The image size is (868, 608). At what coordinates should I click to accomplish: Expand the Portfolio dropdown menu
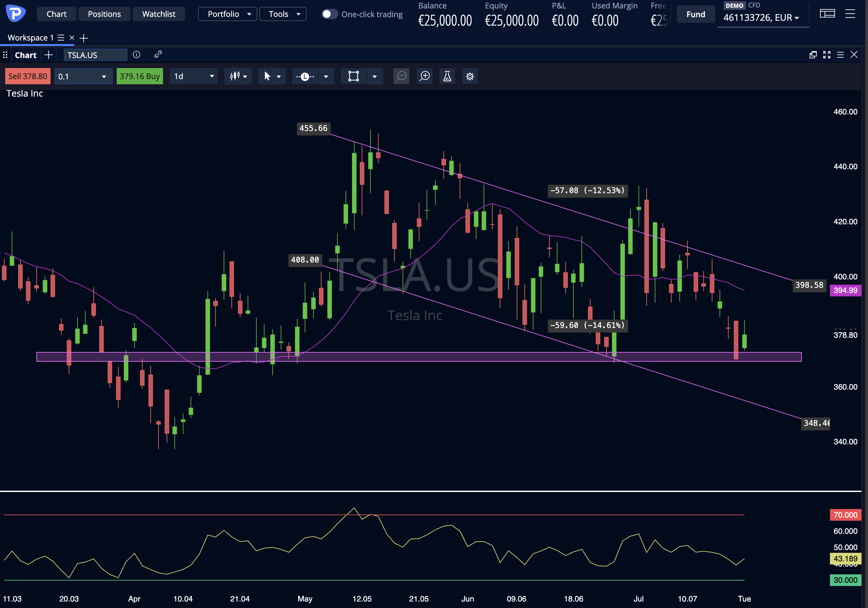tap(228, 14)
